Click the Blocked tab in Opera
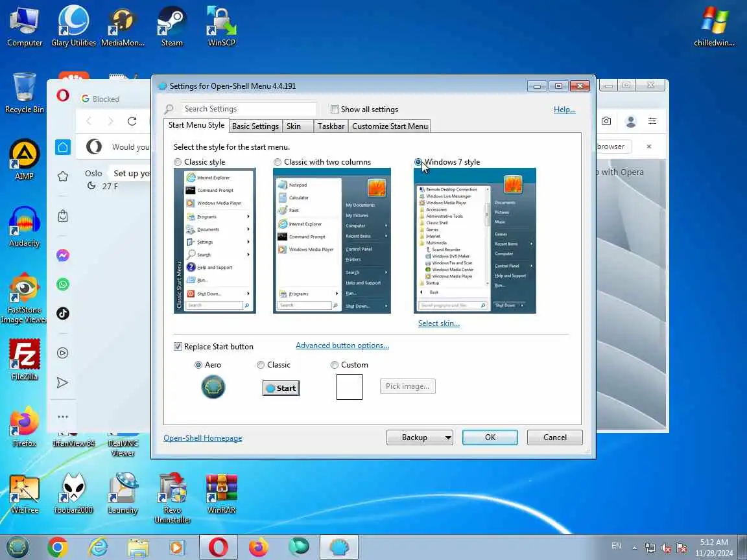Screen dimensions: 747x560 click(x=106, y=99)
